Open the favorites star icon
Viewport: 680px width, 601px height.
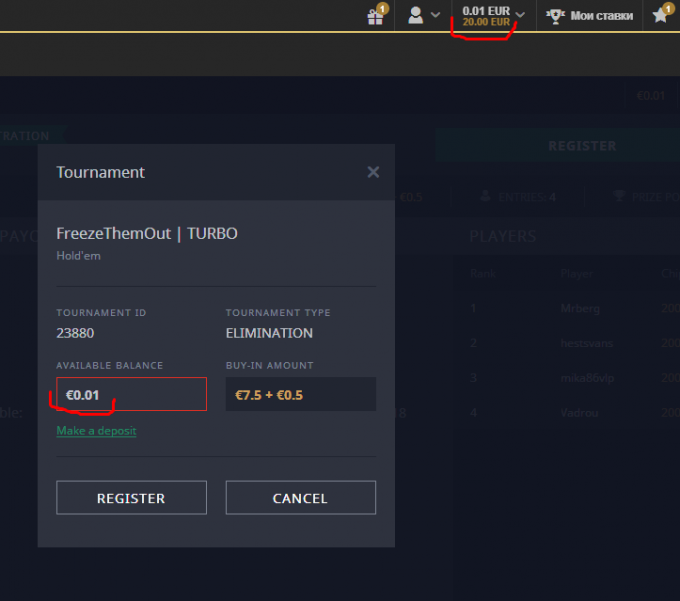coord(660,16)
